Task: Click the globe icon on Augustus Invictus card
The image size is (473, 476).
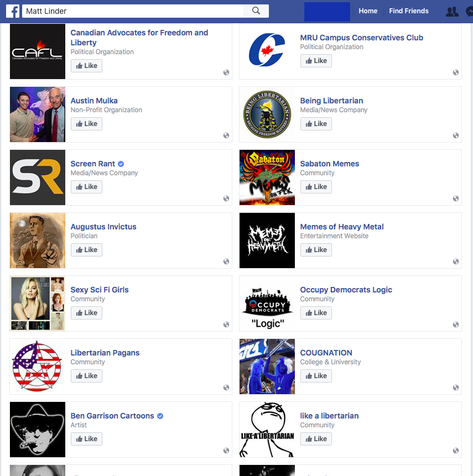Action: click(226, 261)
